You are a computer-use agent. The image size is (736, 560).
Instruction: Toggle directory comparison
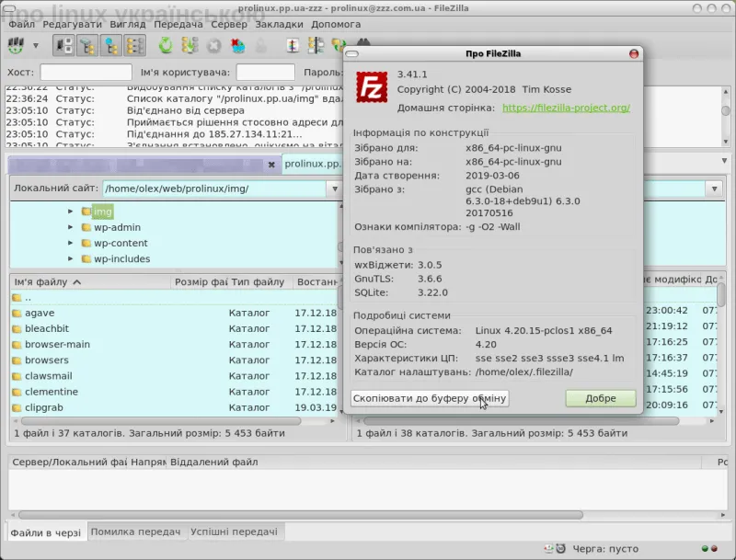316,45
